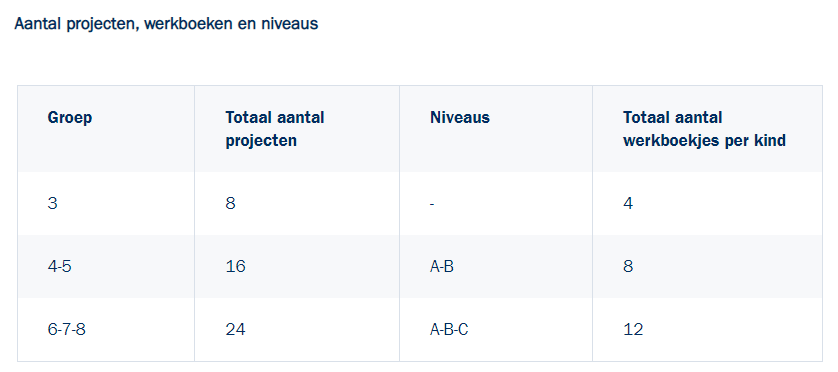838x372 pixels.
Task: Select the 'A-B-C' niveaus cell
Action: (495, 329)
